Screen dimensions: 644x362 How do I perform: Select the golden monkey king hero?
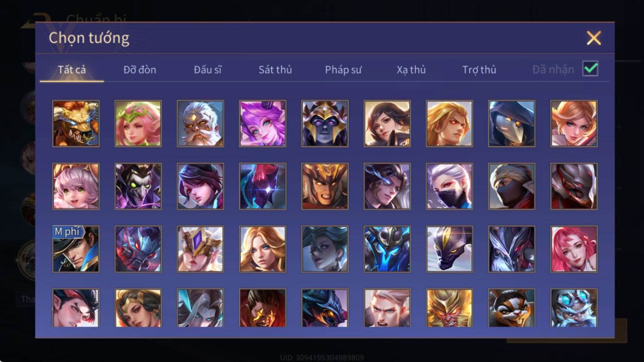[449, 308]
